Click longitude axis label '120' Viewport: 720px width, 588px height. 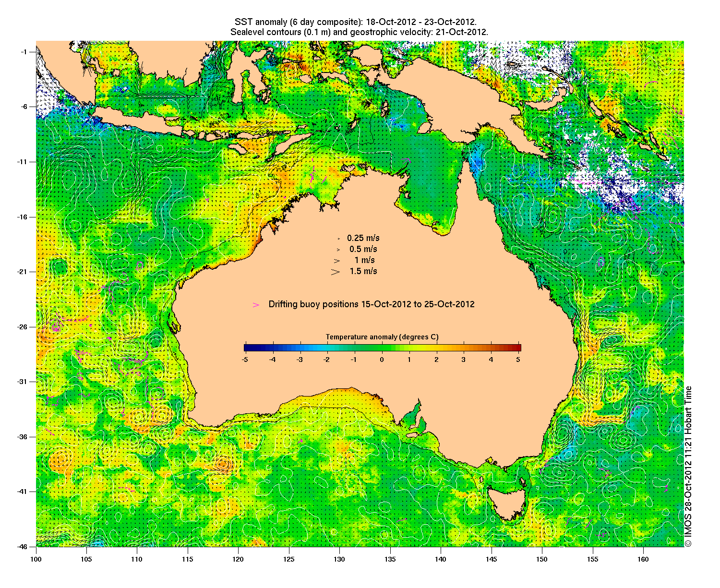point(238,559)
